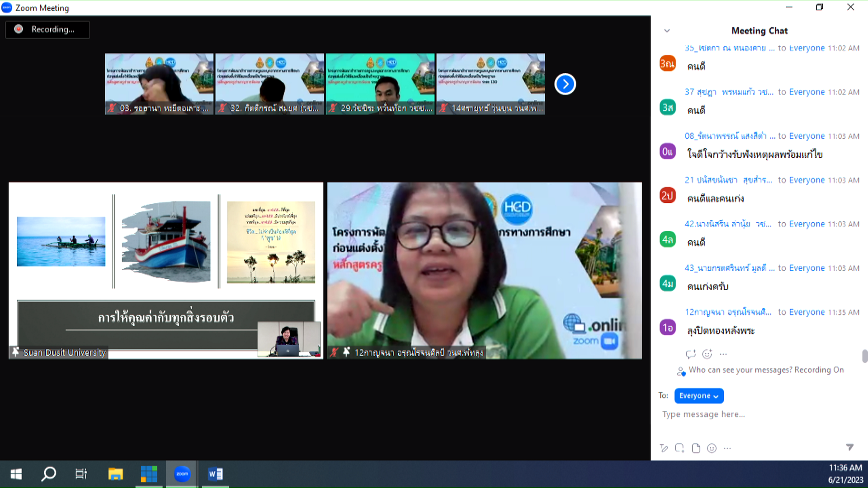Add emoji reaction to last chat message
This screenshot has height=488, width=868.
tap(707, 354)
